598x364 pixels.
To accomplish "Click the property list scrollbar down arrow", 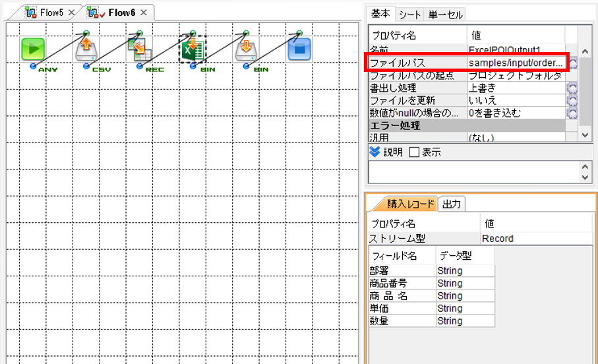I will (585, 135).
